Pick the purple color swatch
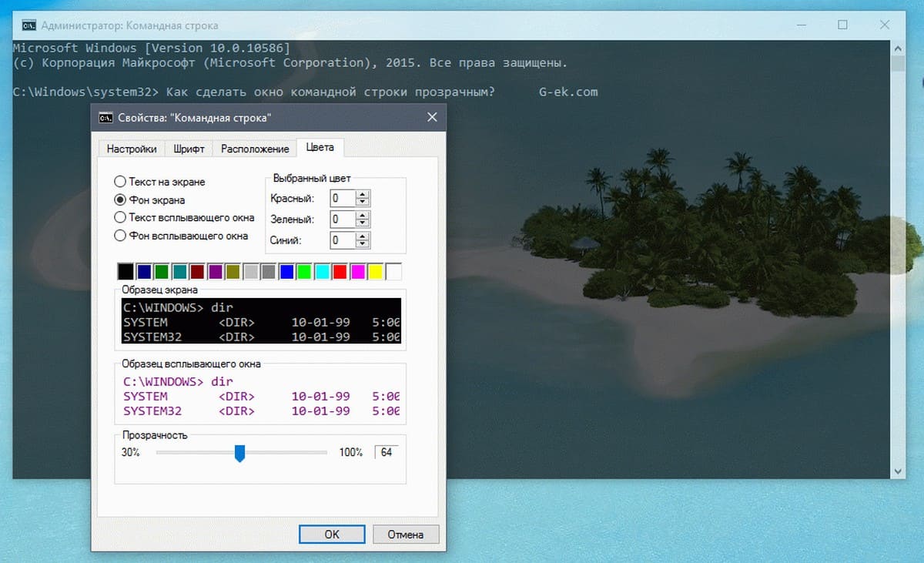 pyautogui.click(x=215, y=271)
